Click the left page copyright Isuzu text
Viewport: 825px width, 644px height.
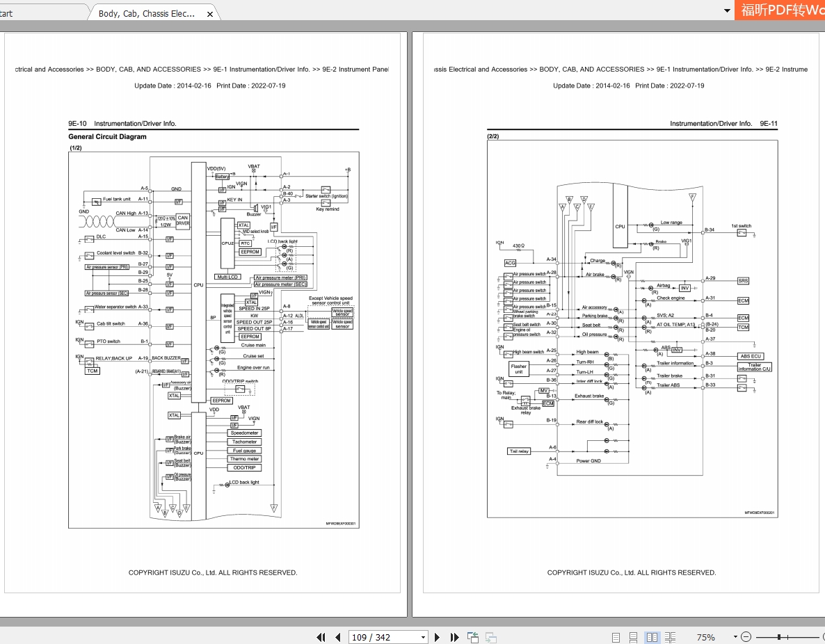[x=213, y=572]
